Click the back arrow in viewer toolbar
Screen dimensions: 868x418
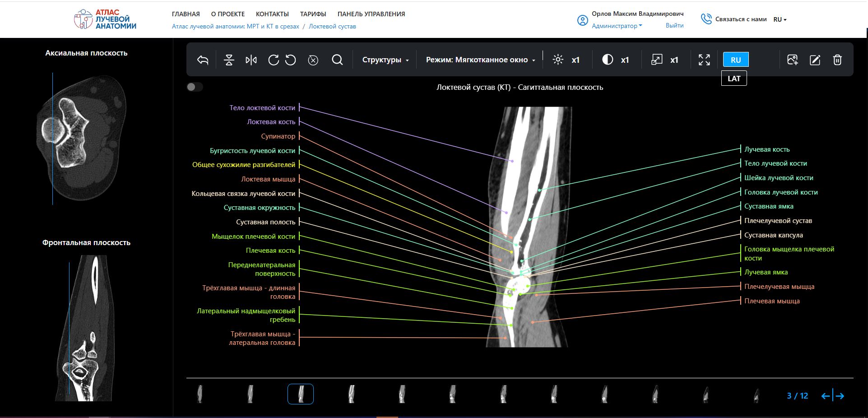[x=203, y=60]
